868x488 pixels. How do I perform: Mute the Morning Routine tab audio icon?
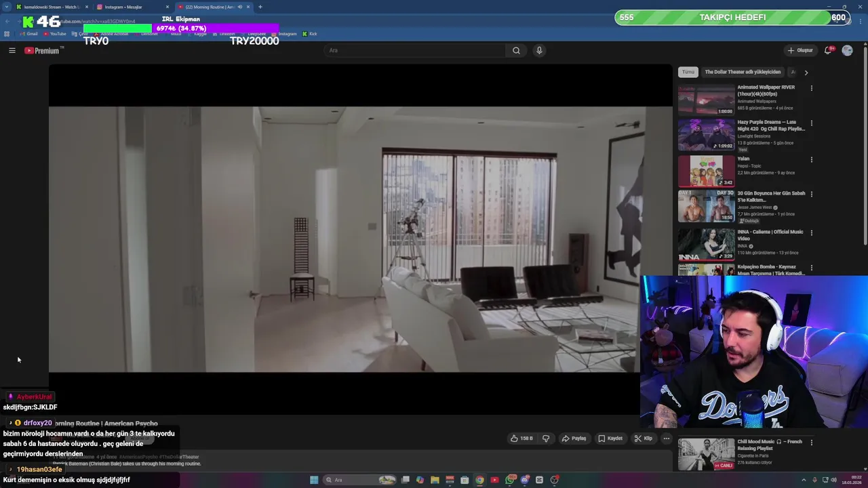tap(239, 7)
